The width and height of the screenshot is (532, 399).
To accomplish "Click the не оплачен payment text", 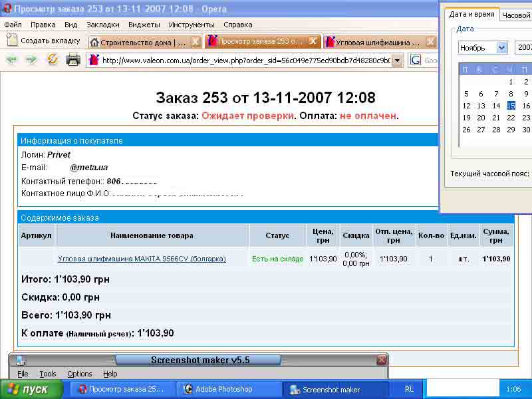I will click(368, 116).
